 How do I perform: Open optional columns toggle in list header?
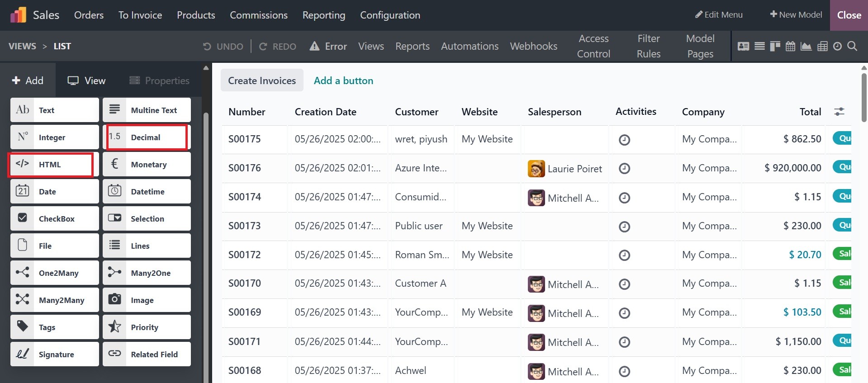tap(839, 112)
